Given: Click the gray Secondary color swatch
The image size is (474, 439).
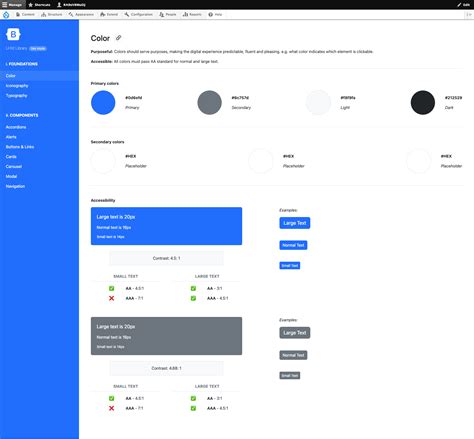Looking at the screenshot, I should click(210, 102).
